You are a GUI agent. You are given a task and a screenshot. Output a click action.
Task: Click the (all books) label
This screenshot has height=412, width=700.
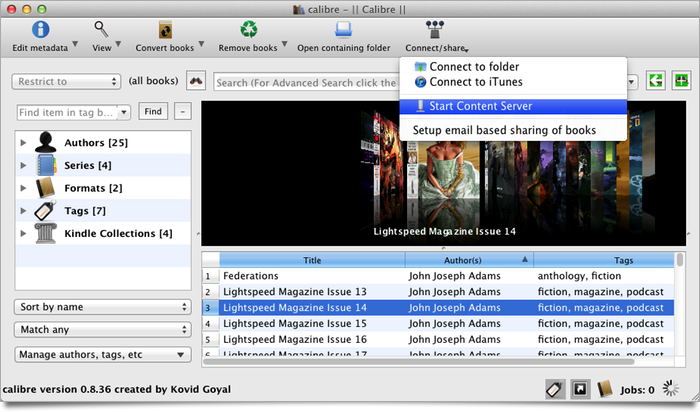153,81
